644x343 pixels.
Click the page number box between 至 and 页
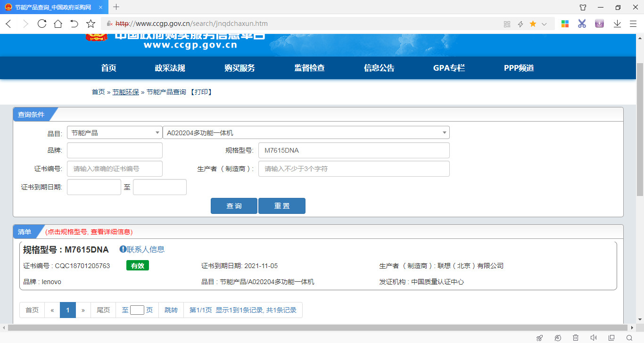137,310
